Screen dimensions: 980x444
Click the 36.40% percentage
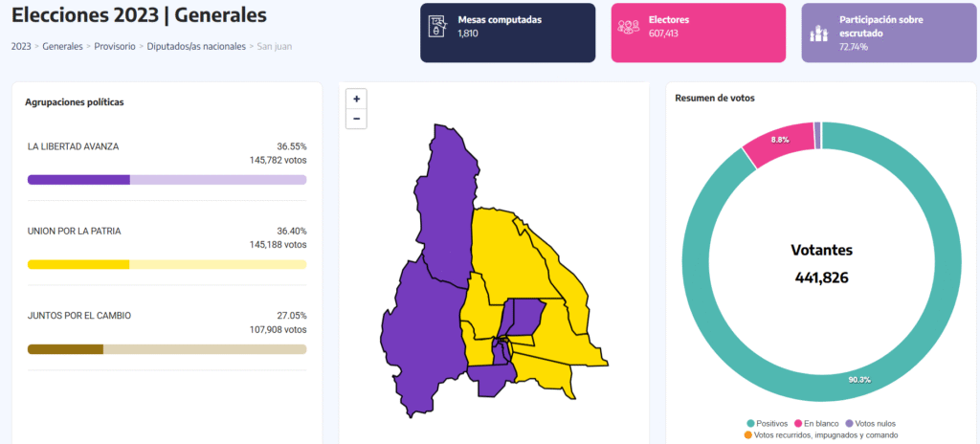click(x=292, y=231)
